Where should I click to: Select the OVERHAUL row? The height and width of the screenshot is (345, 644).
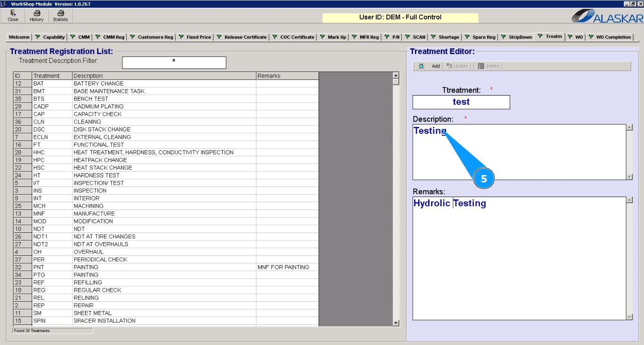[166, 252]
